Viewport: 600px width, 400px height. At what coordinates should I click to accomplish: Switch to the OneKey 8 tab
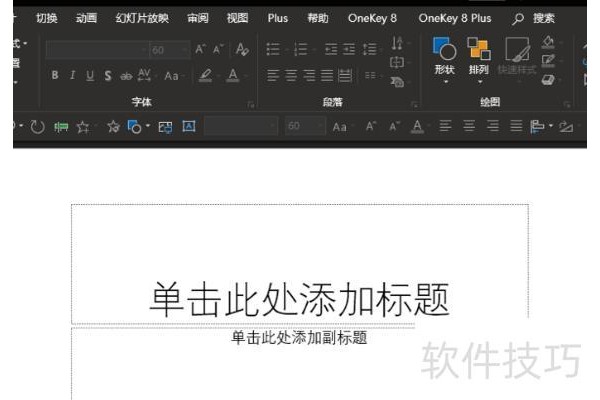click(372, 18)
